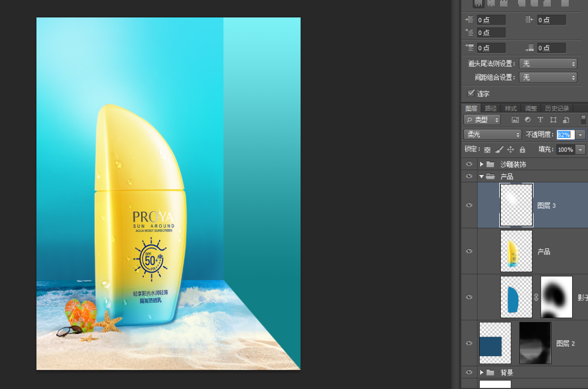Hide the 沙雕装饰 group

click(469, 165)
